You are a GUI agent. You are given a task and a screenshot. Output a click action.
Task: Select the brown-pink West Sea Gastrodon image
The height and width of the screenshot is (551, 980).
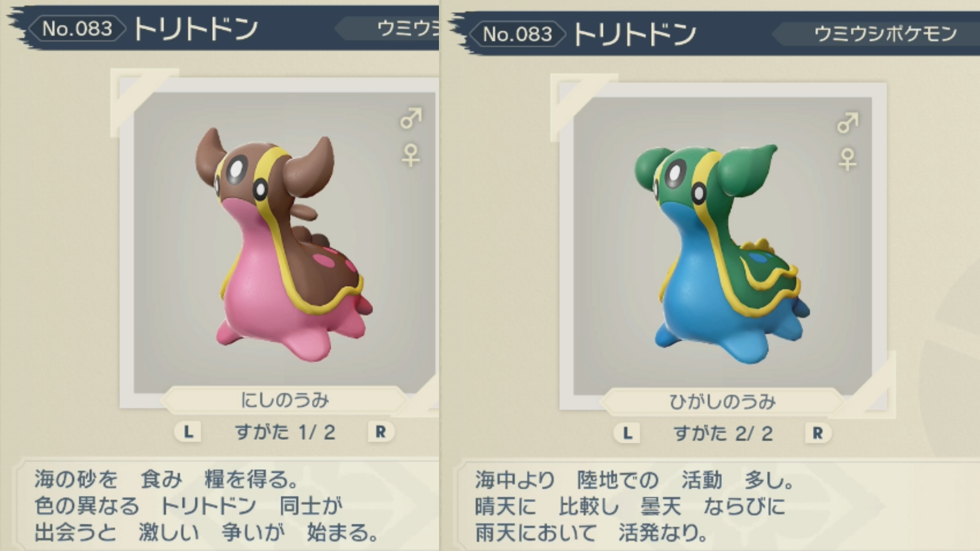(284, 244)
